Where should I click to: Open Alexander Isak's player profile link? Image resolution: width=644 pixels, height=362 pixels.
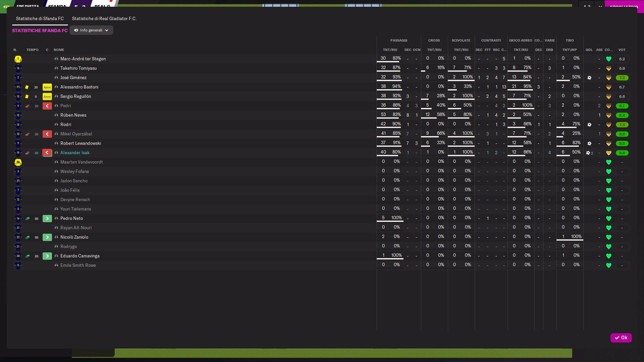(x=75, y=153)
